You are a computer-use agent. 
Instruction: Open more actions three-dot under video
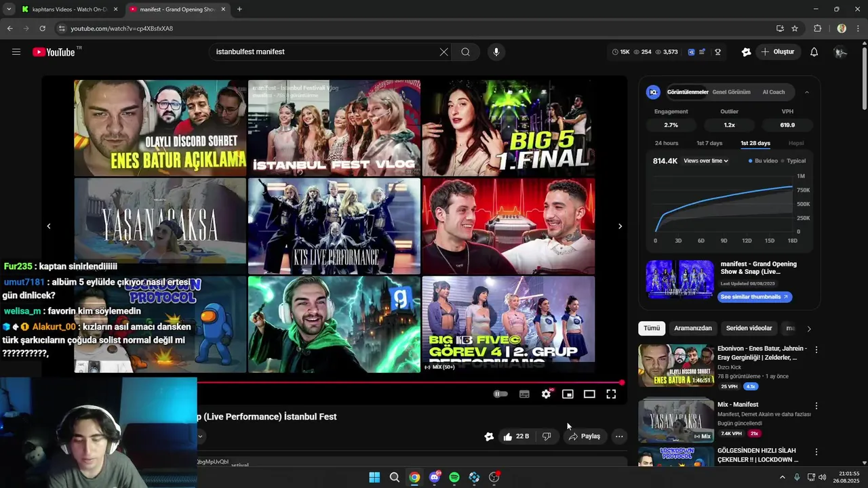point(619,436)
